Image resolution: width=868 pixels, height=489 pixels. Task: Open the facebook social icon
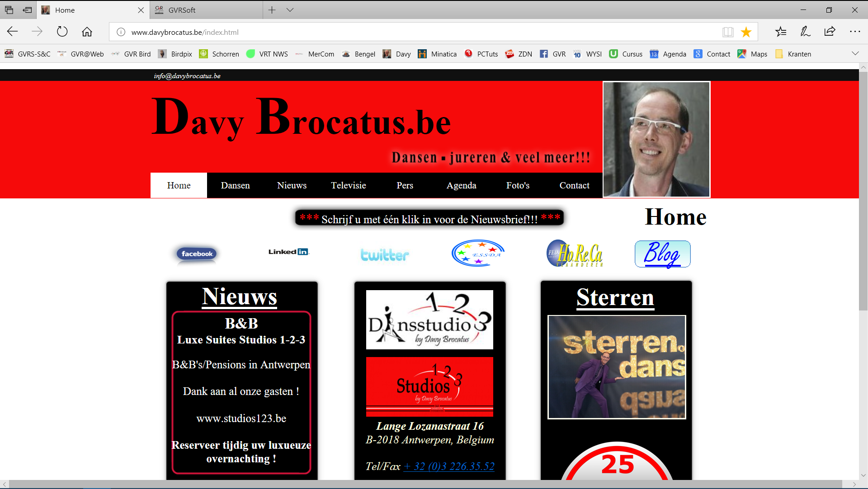point(197,254)
